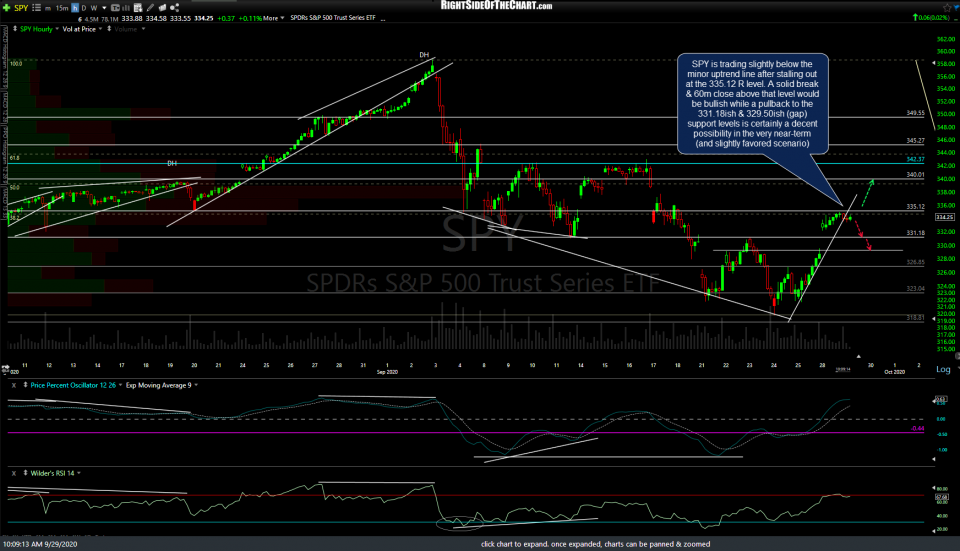
Task: Open the add-indicator template icon
Action: point(138,8)
